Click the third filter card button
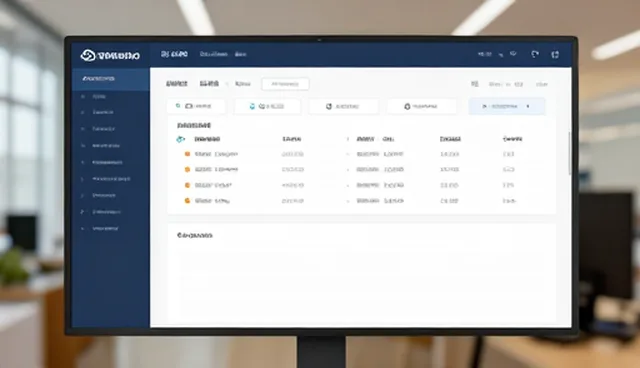Image resolution: width=640 pixels, height=368 pixels. pos(344,106)
